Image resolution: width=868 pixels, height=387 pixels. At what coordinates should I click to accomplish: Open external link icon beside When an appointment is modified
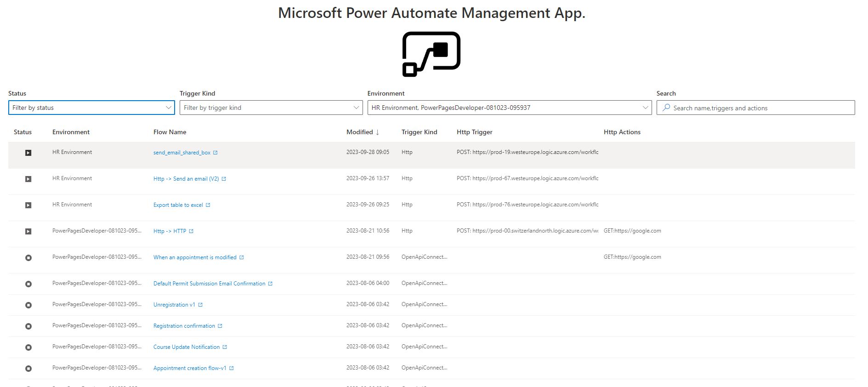(242, 257)
